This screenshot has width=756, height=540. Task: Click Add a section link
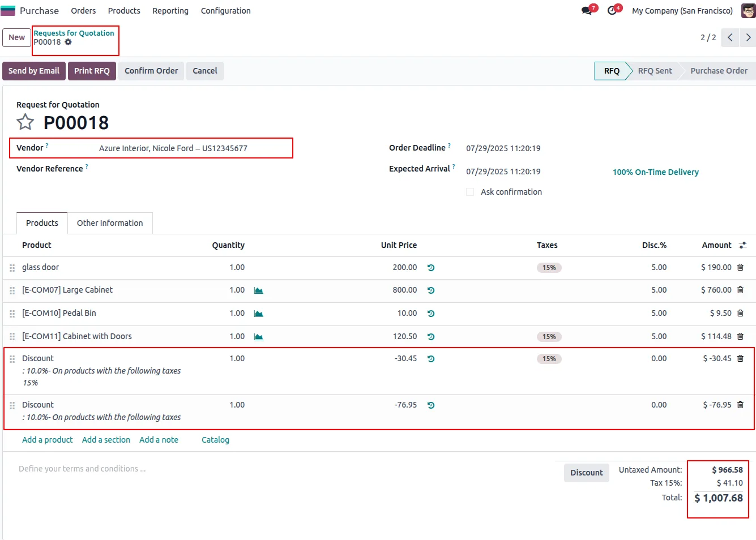[x=106, y=440]
